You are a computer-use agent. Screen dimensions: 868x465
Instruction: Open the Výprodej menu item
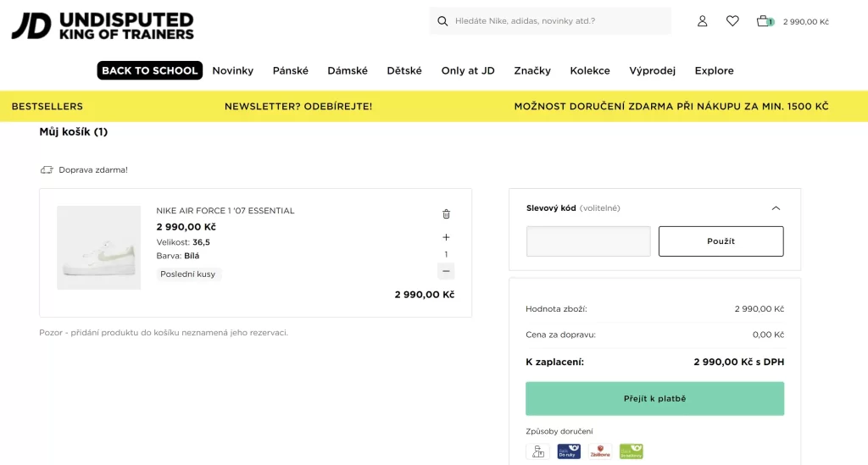652,71
